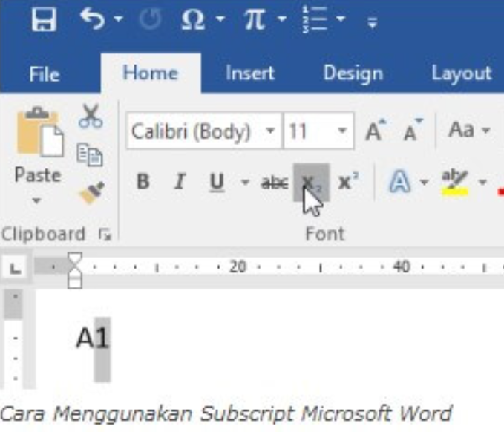Open the highlight color dropdown arrow
The width and height of the screenshot is (504, 432).
click(x=482, y=183)
